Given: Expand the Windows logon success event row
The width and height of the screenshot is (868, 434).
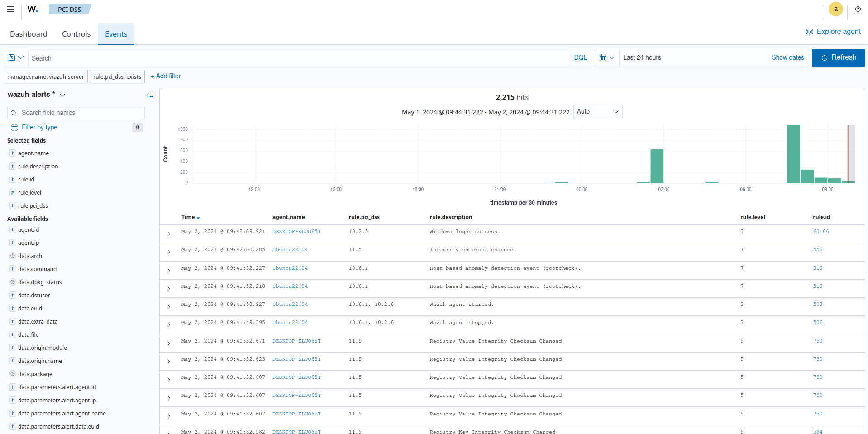Looking at the screenshot, I should [x=169, y=234].
